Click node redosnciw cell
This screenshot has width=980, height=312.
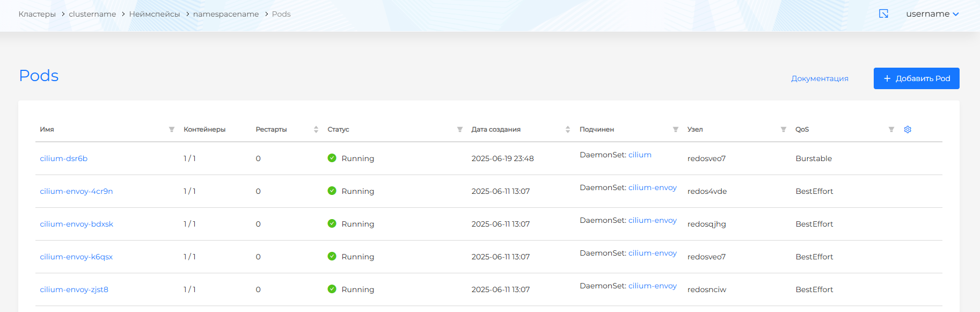coord(706,289)
